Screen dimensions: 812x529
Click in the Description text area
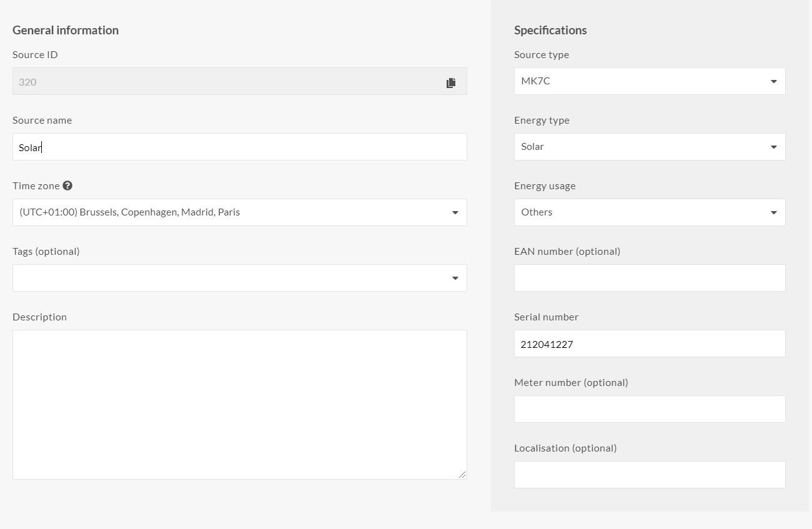239,403
